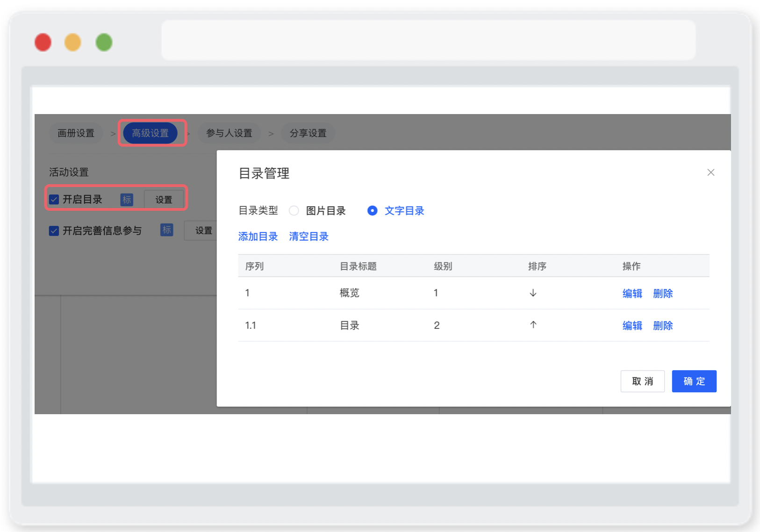Click the 概览 title cell
760x532 pixels.
click(350, 293)
